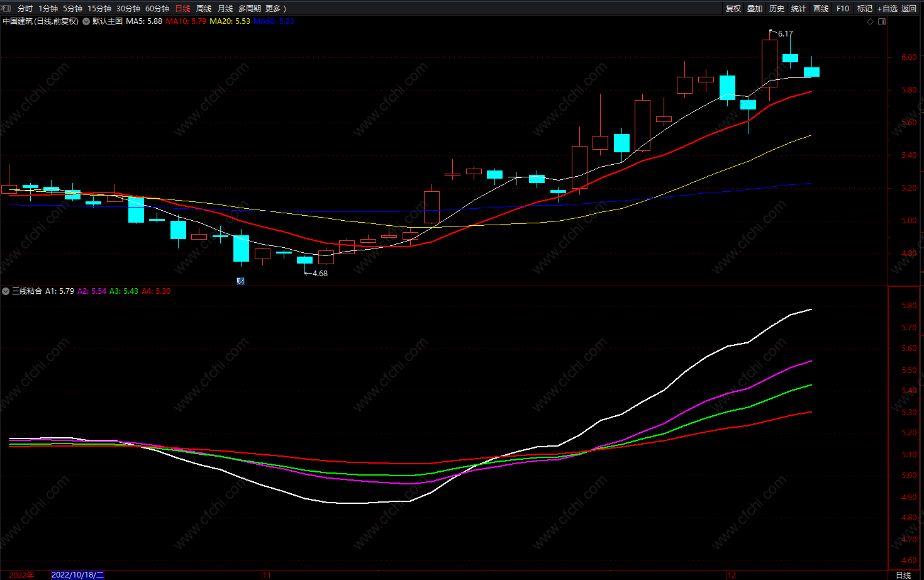Screen dimensions: 924x580
Task: Add stock with +自选 button
Action: [888, 8]
